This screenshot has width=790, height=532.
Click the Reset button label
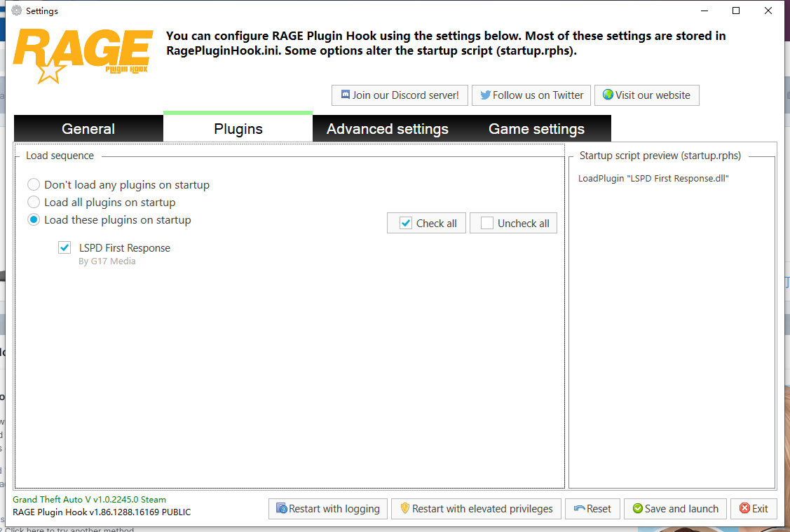pos(599,509)
